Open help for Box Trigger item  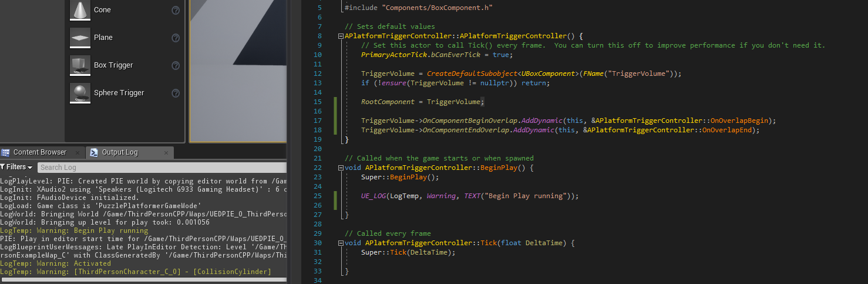pos(176,66)
